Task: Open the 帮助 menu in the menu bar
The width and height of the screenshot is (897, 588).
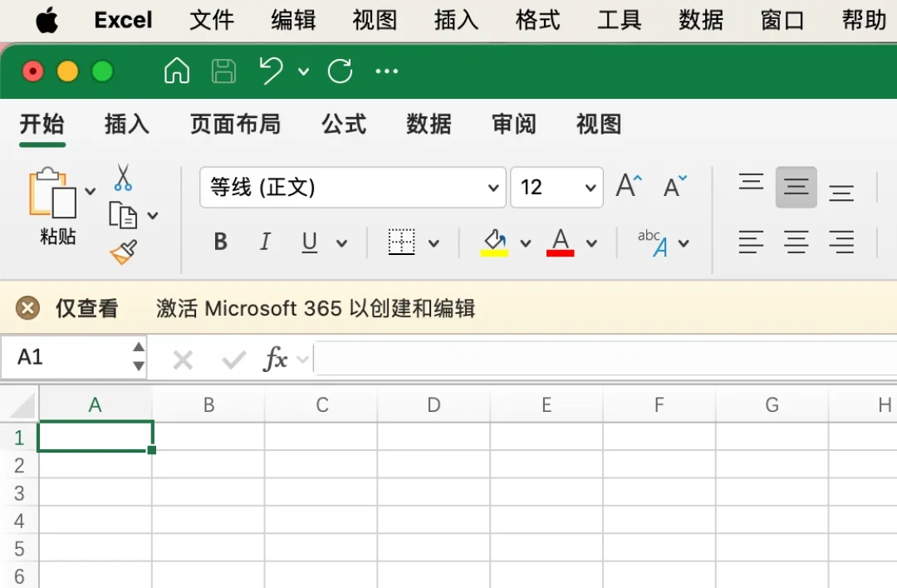Action: [864, 21]
